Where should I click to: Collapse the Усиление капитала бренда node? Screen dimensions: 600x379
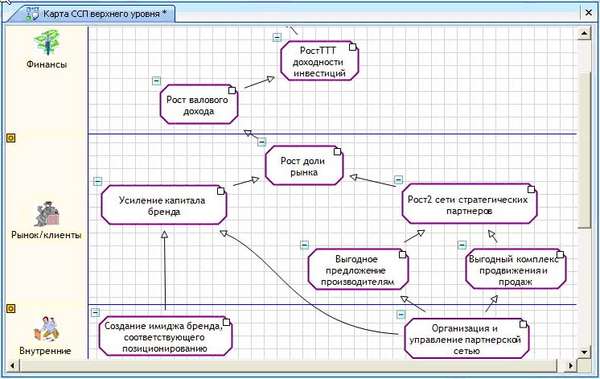coord(98,181)
